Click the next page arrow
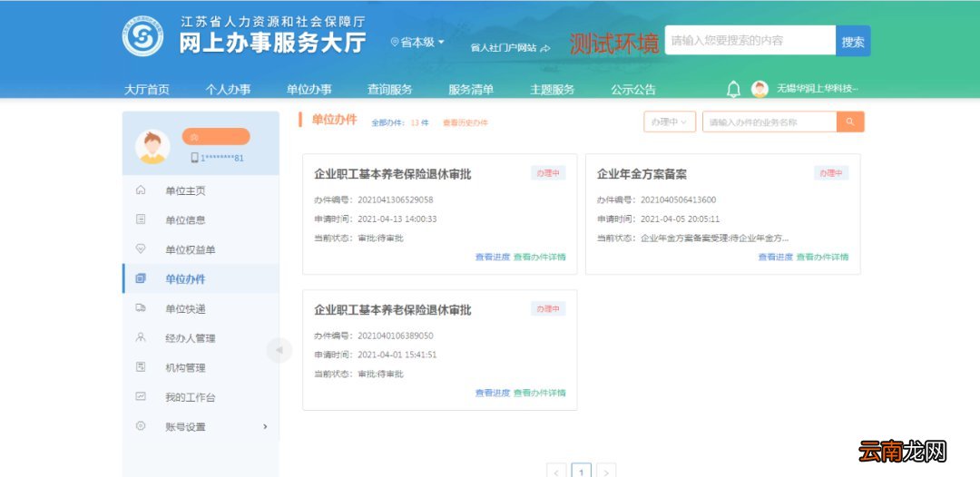This screenshot has height=477, width=980. point(606,472)
